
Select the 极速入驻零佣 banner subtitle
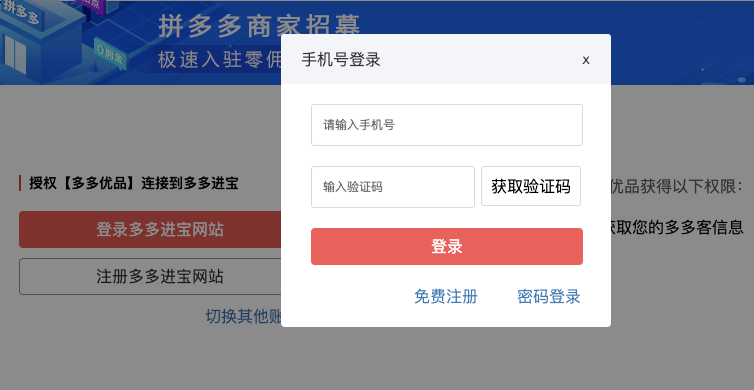coord(220,60)
